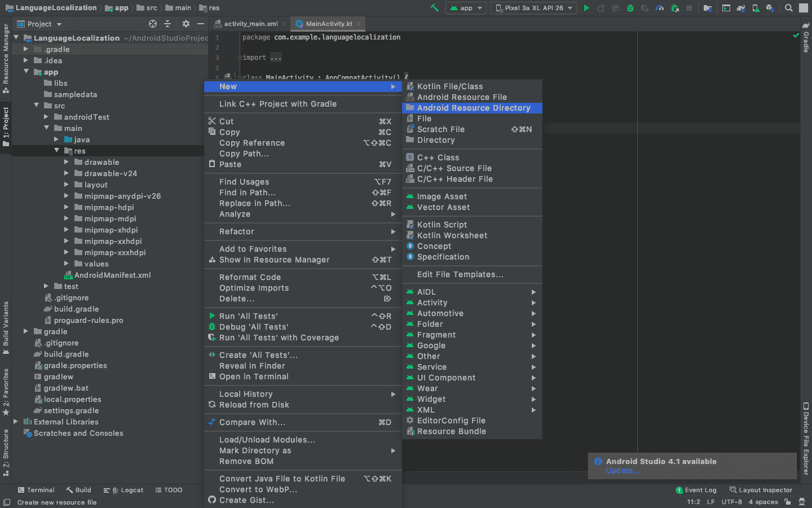This screenshot has width=812, height=508.
Task: Click the locate target icon in Project panel
Action: point(153,24)
